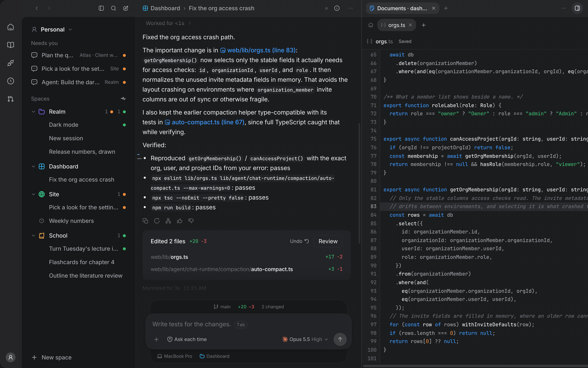Close the orgs.ts tab
Image resolution: width=588 pixels, height=368 pixels.
point(410,25)
